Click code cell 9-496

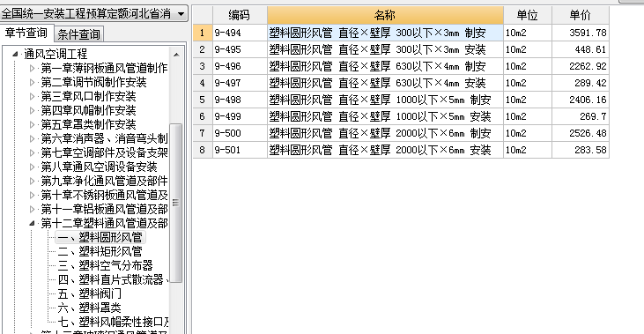(x=240, y=66)
